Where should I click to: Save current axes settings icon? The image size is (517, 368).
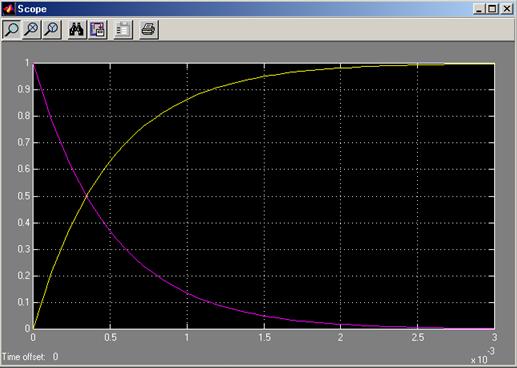(x=97, y=29)
